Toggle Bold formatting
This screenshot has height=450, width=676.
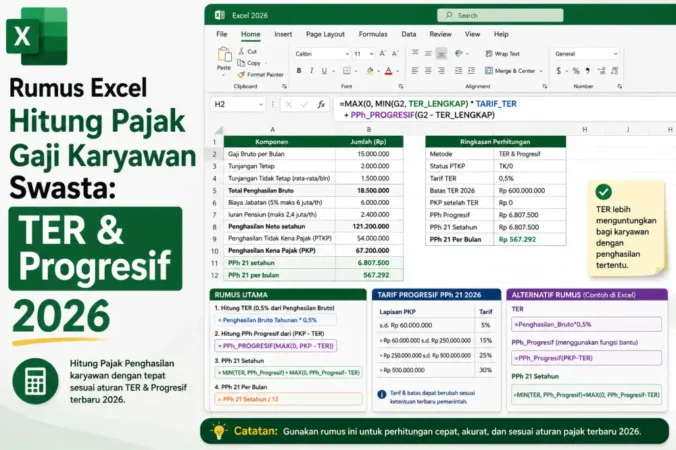299,71
